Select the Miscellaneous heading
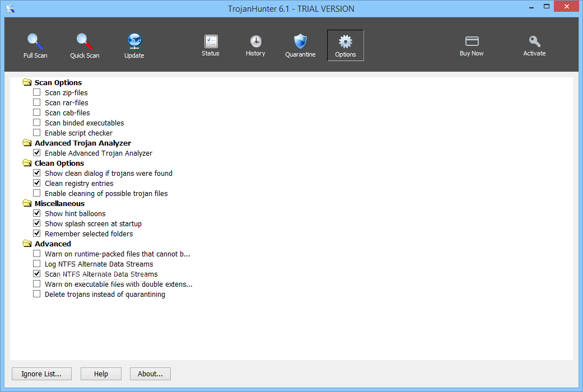 click(x=59, y=203)
